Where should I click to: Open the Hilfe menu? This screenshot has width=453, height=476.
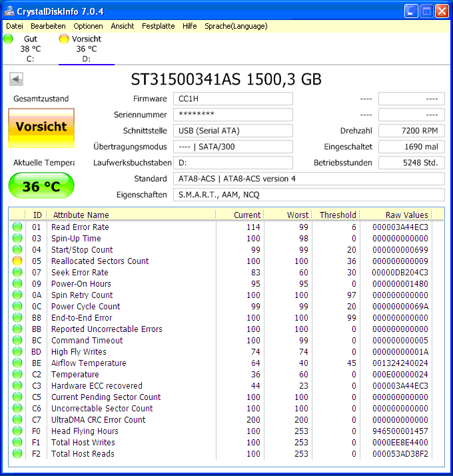pos(190,26)
